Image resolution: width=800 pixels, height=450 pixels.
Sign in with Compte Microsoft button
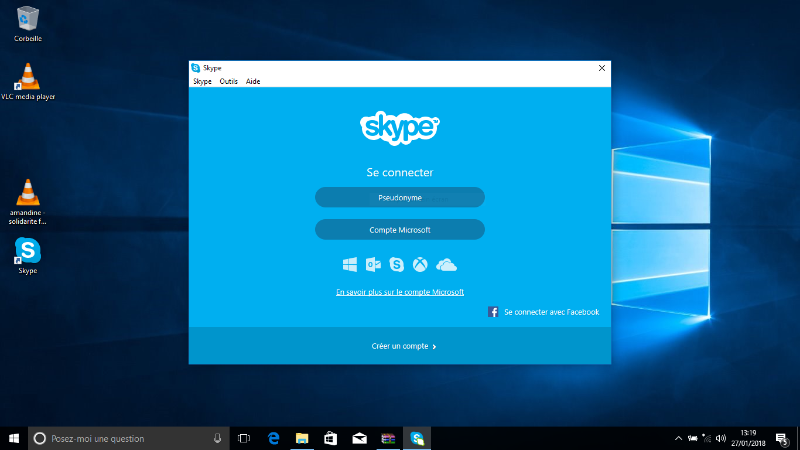(x=400, y=230)
